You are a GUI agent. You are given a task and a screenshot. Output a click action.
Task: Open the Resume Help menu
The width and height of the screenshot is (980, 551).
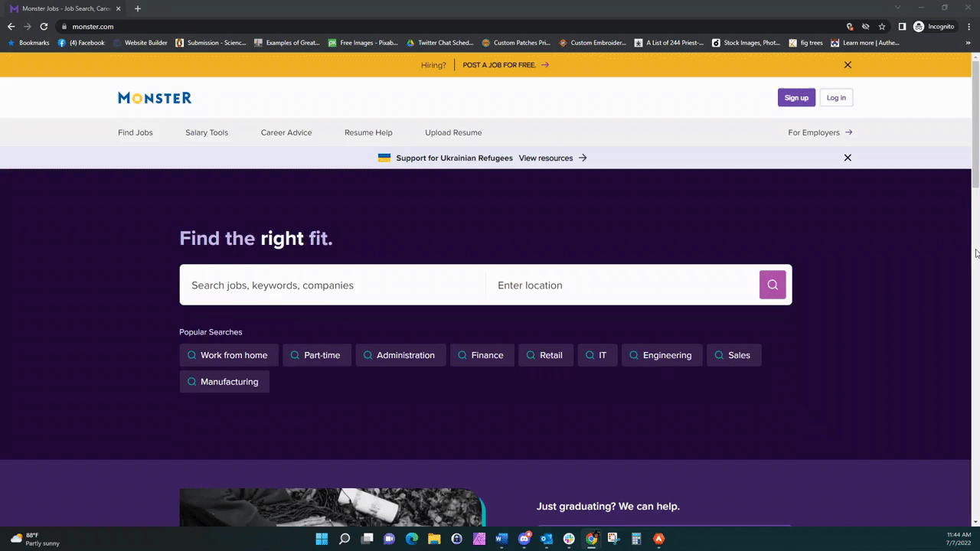tap(368, 132)
